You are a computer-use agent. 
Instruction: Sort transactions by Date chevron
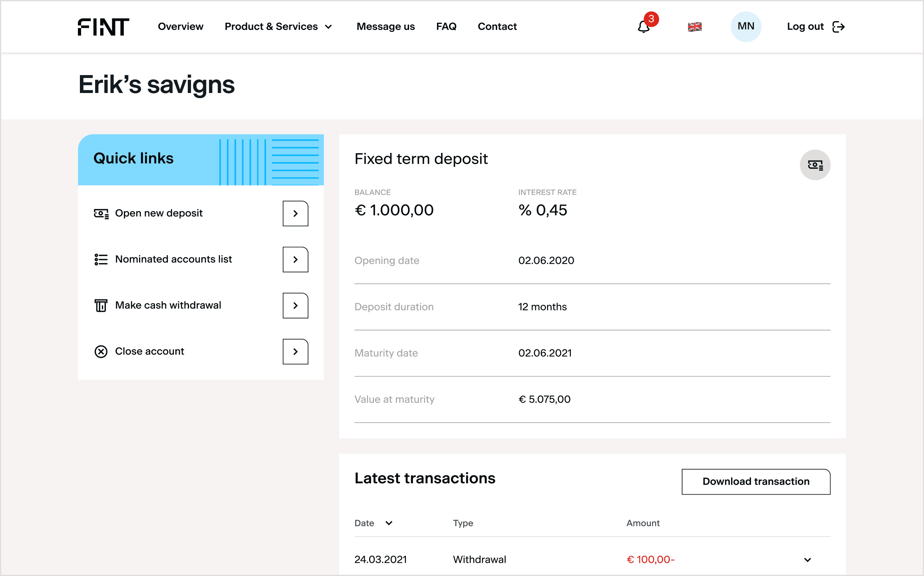pos(389,523)
